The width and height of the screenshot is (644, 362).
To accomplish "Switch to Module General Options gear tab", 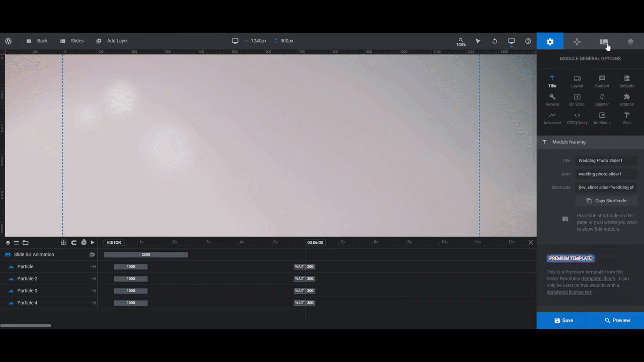I will click(x=550, y=42).
